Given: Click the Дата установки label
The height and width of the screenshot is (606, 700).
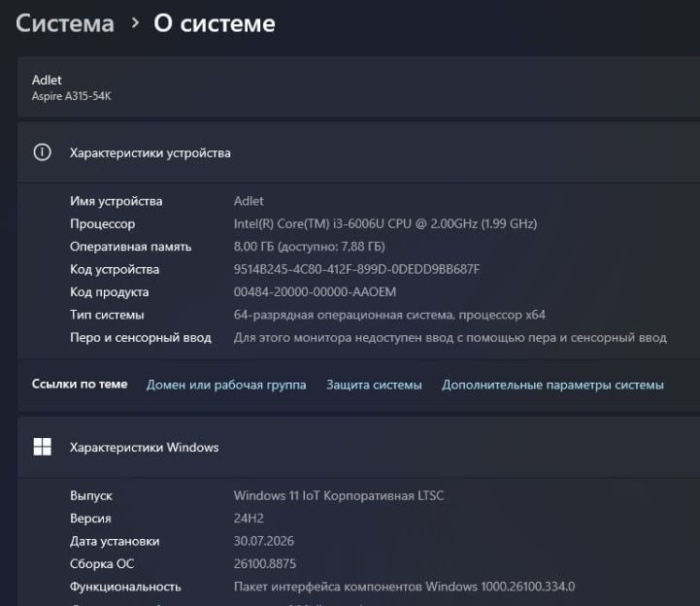Looking at the screenshot, I should (x=115, y=541).
